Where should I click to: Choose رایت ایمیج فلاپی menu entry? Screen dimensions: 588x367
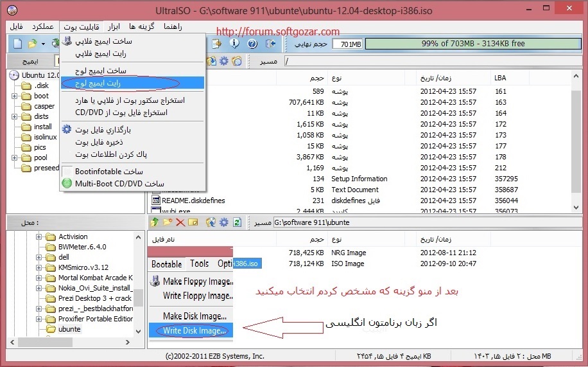pyautogui.click(x=132, y=53)
